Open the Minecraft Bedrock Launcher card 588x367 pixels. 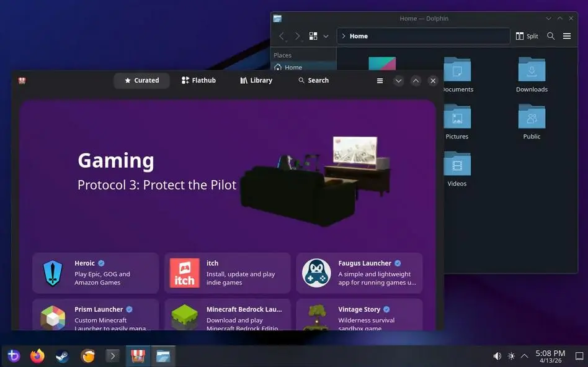pos(228,315)
